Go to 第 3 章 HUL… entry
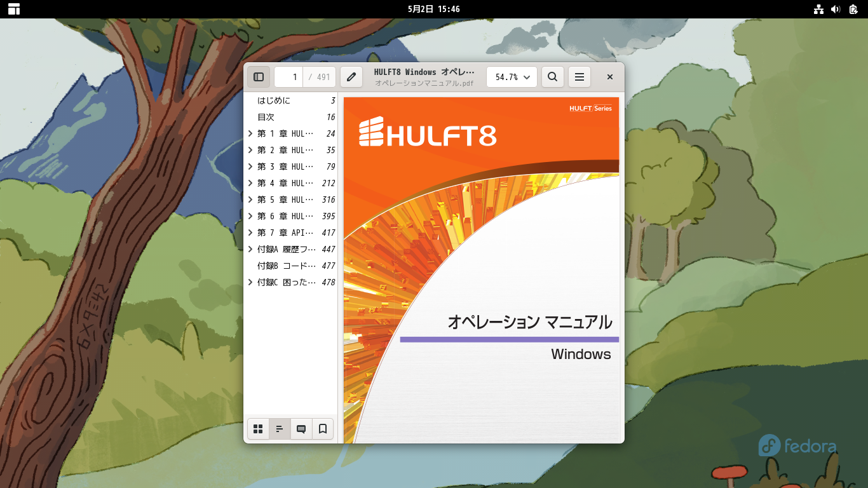 coord(285,166)
